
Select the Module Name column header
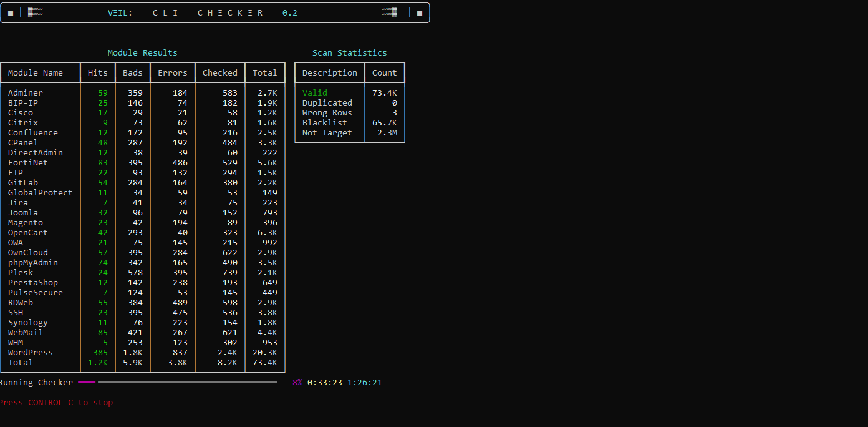click(36, 73)
